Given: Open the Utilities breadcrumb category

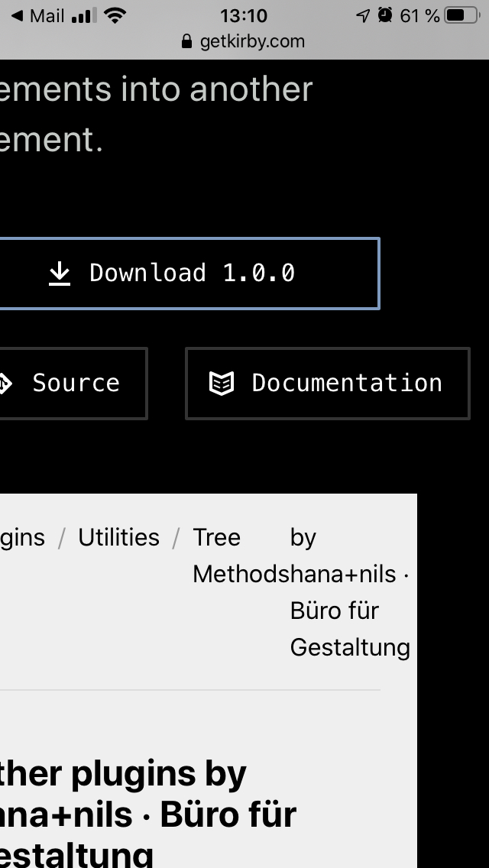Looking at the screenshot, I should pos(118,537).
